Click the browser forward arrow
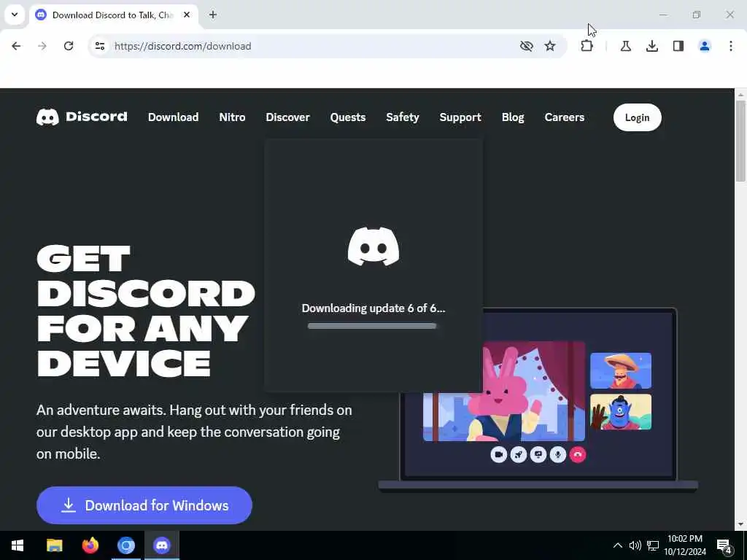This screenshot has width=747, height=560. tap(42, 46)
